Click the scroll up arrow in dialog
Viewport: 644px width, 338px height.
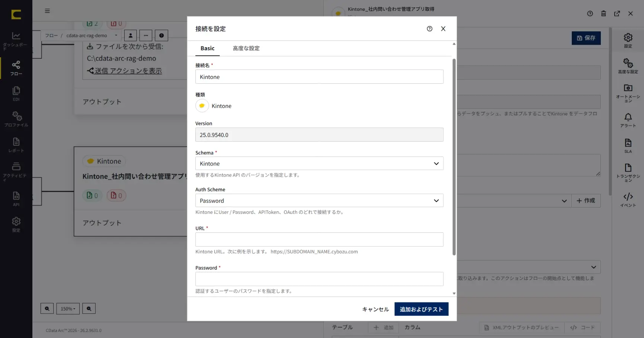point(454,44)
